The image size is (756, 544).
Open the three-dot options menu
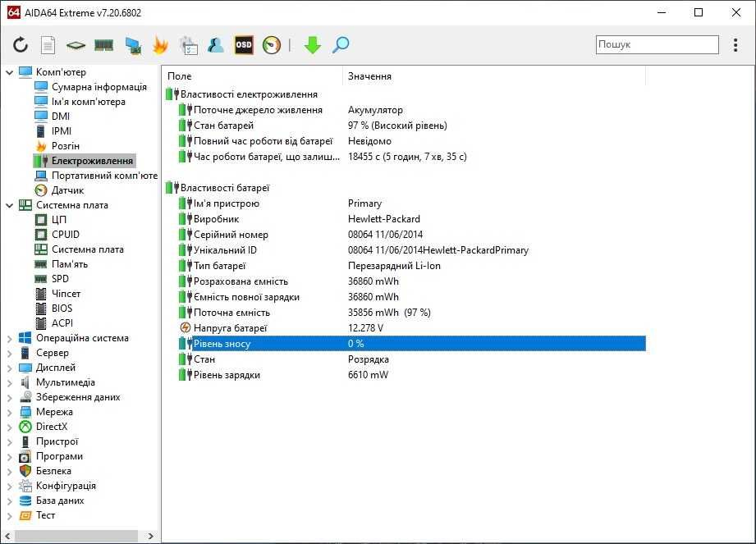(x=735, y=45)
